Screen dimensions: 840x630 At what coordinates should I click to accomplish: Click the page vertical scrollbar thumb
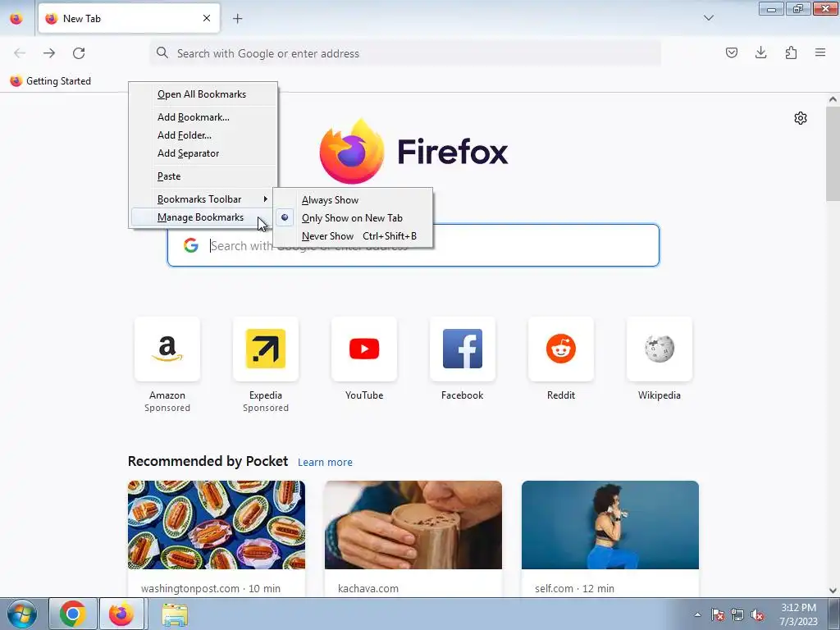[833, 154]
